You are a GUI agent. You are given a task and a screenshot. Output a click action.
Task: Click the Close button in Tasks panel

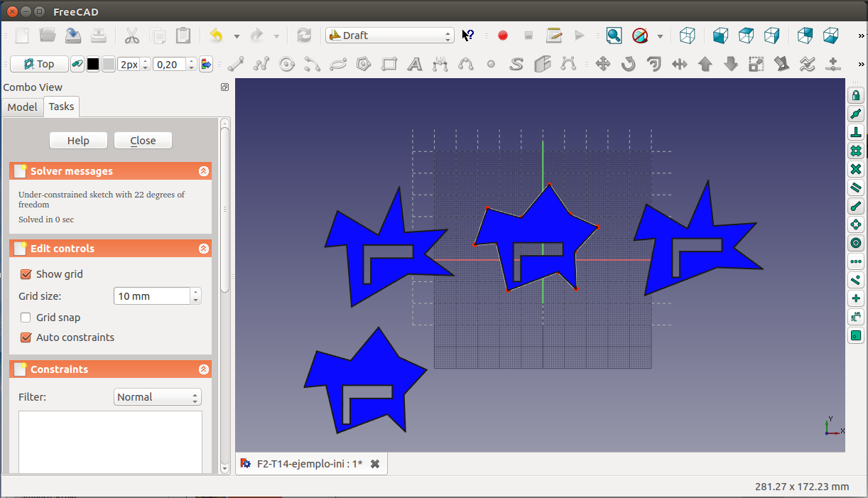tap(143, 141)
